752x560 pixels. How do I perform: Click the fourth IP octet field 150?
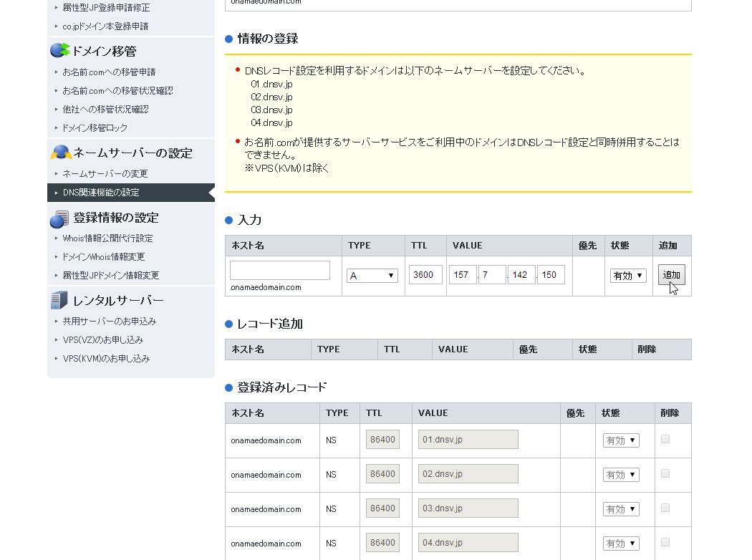[551, 275]
